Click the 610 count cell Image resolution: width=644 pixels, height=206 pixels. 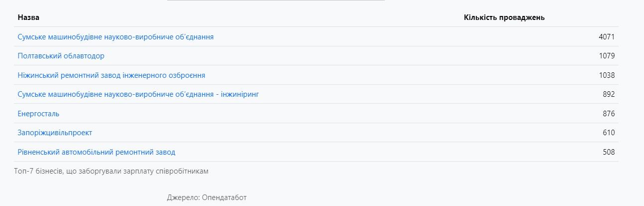pyautogui.click(x=609, y=133)
